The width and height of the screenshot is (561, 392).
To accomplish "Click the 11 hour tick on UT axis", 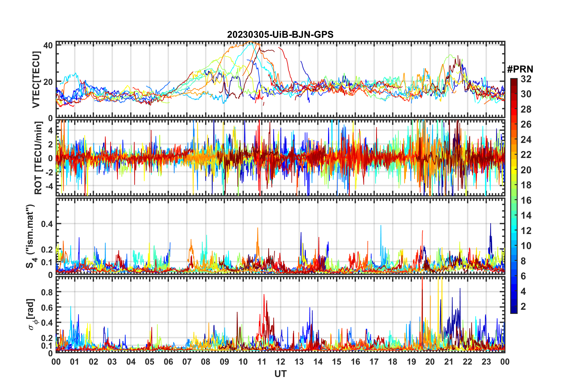I will (x=262, y=362).
